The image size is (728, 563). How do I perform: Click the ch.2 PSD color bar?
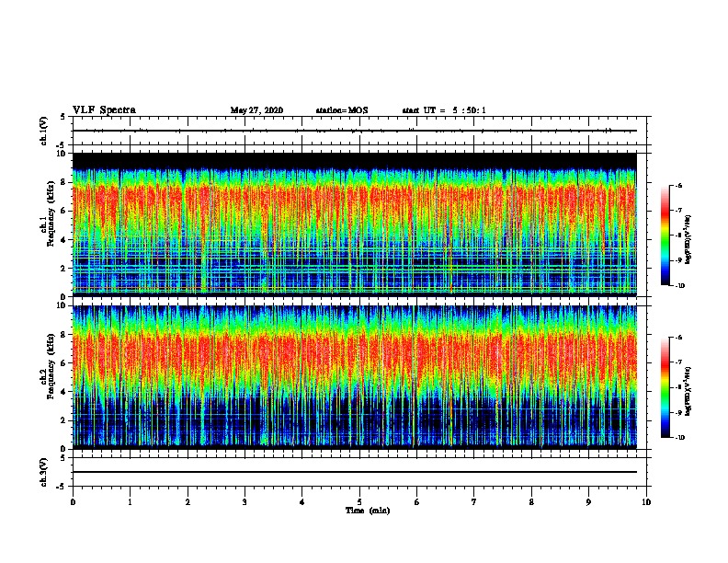[665, 387]
